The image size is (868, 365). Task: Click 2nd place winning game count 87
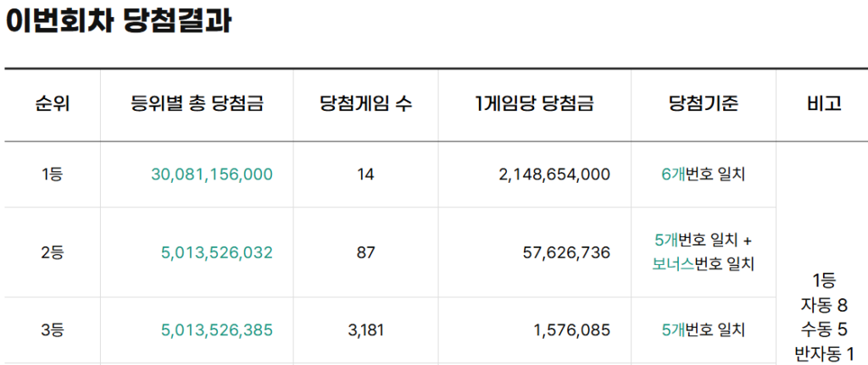[x=365, y=252]
